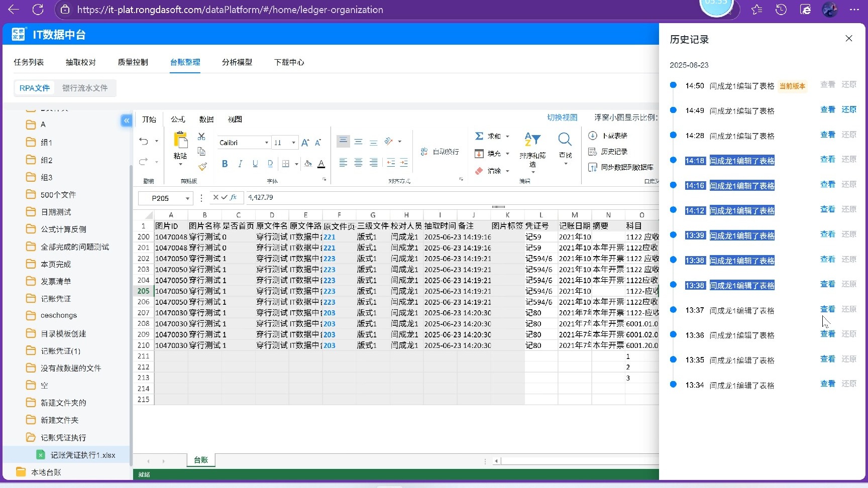This screenshot has height=488, width=868.
Task: Pick a fill color with the bucket
Action: click(308, 164)
